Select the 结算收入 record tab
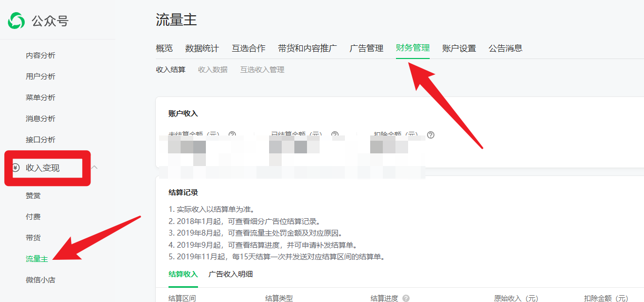 point(183,274)
